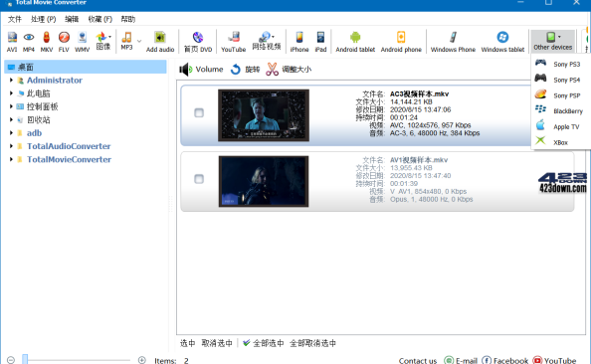The width and height of the screenshot is (591, 364).
Task: Choose Sony PS3 from device list
Action: 560,64
